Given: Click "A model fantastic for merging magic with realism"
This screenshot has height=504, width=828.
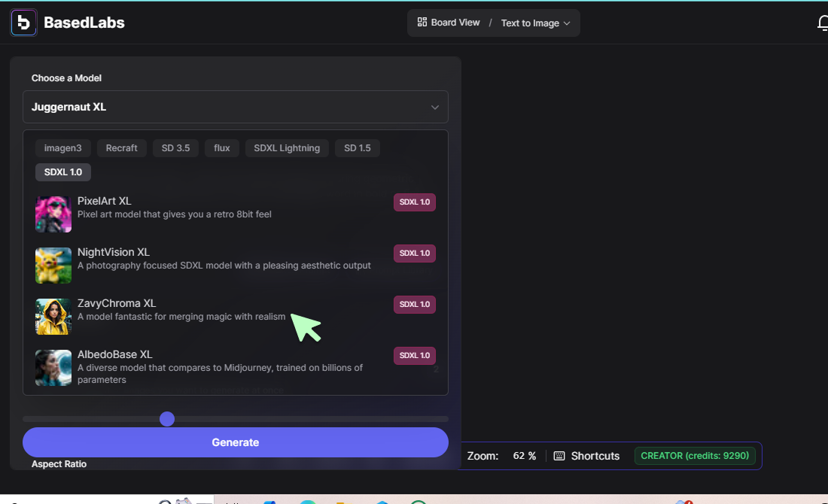Looking at the screenshot, I should [181, 317].
